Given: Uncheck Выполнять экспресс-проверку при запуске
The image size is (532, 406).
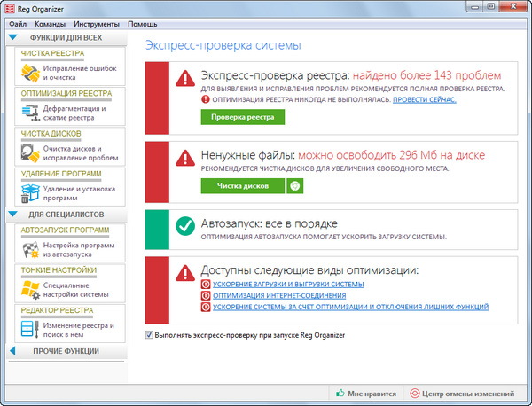Looking at the screenshot, I should tap(148, 335).
